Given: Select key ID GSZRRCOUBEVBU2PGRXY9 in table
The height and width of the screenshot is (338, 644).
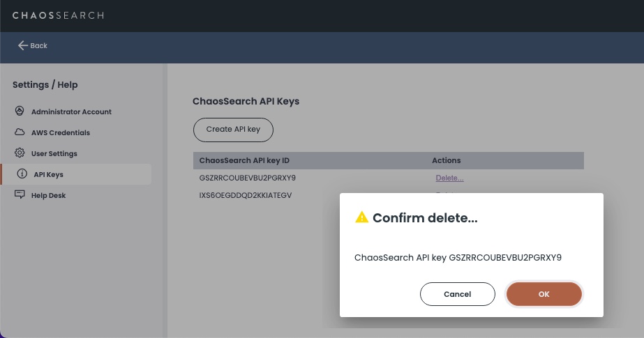Looking at the screenshot, I should click(x=247, y=178).
